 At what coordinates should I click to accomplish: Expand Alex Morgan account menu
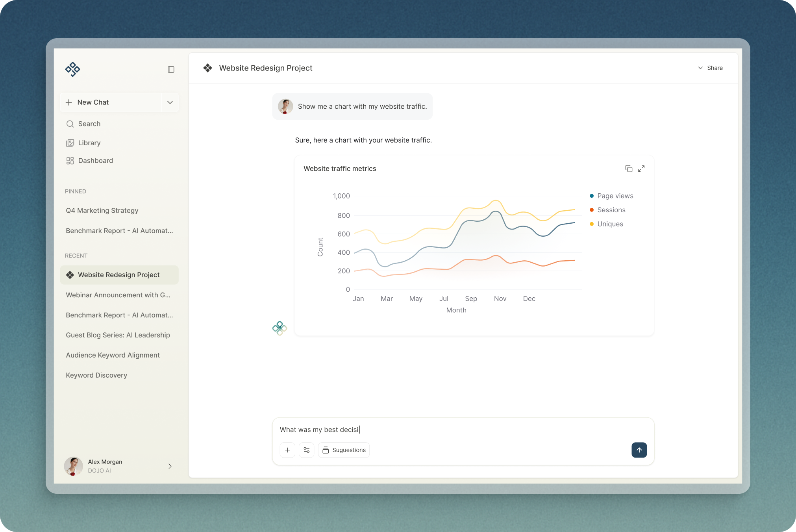(x=170, y=466)
